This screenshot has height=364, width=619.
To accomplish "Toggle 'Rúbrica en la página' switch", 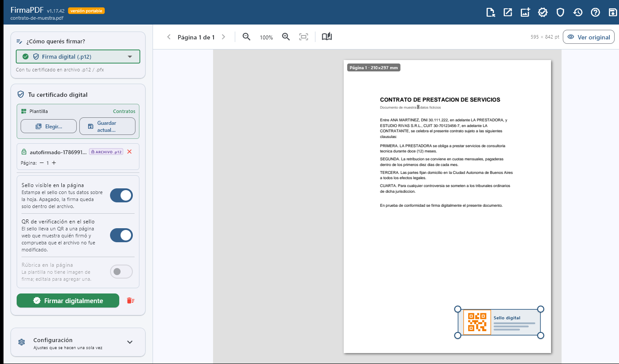I will (121, 272).
